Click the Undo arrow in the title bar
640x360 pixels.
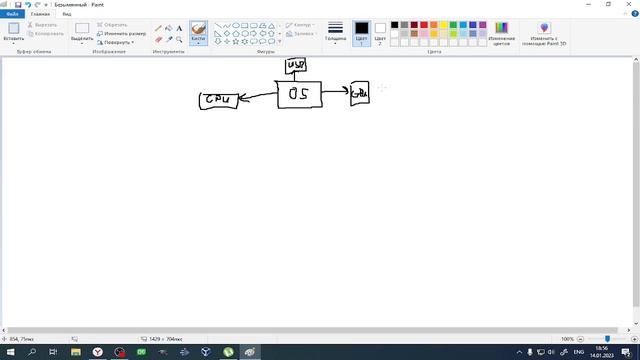[x=28, y=5]
